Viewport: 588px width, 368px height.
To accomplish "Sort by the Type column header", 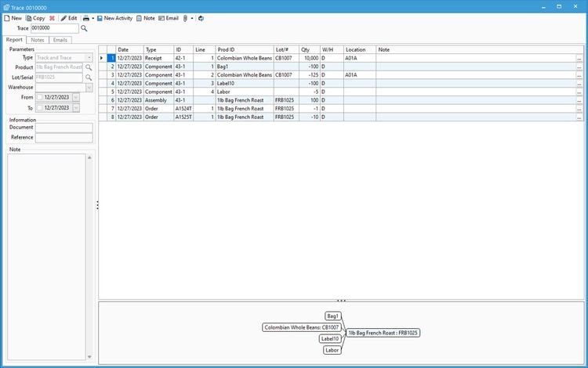I will [x=158, y=49].
